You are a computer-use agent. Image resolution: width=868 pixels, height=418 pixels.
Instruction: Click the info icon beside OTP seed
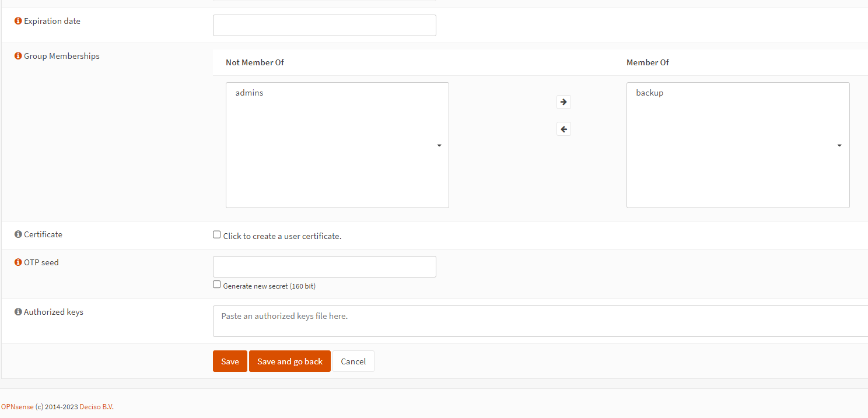[17, 262]
